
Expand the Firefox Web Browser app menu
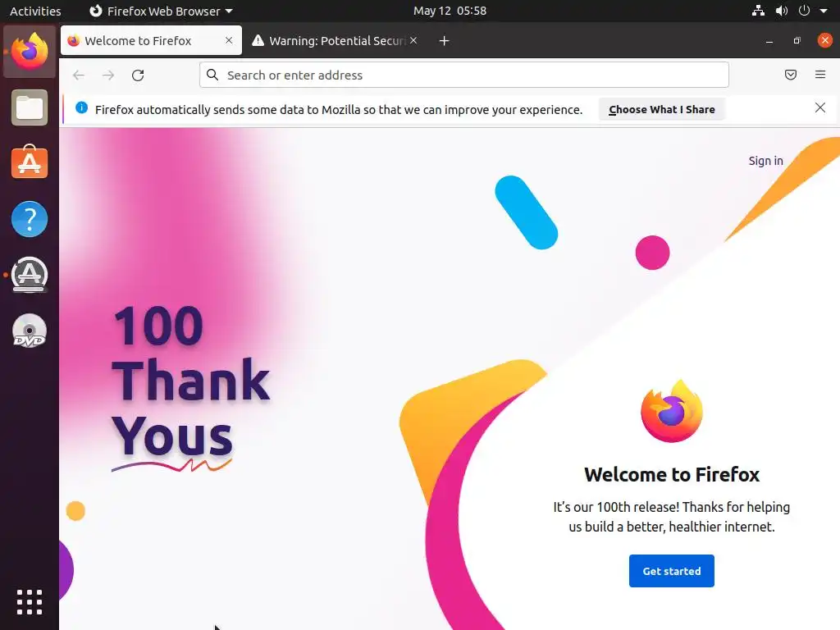[x=161, y=11]
